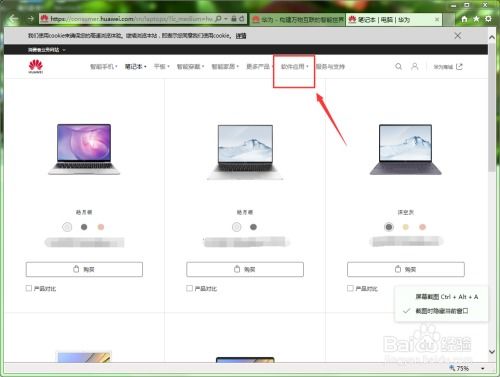This screenshot has height=377, width=500.
Task: Expand the 智能手机 navigation menu
Action: pyautogui.click(x=104, y=67)
